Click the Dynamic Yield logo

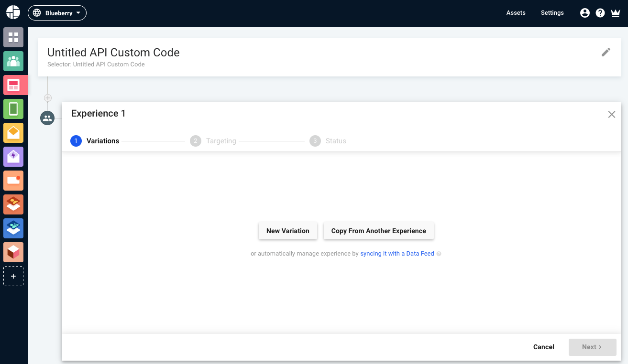(12, 12)
